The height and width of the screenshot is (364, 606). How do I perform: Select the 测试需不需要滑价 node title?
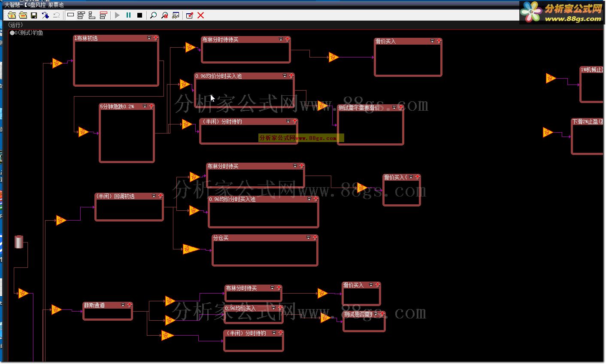tap(359, 108)
